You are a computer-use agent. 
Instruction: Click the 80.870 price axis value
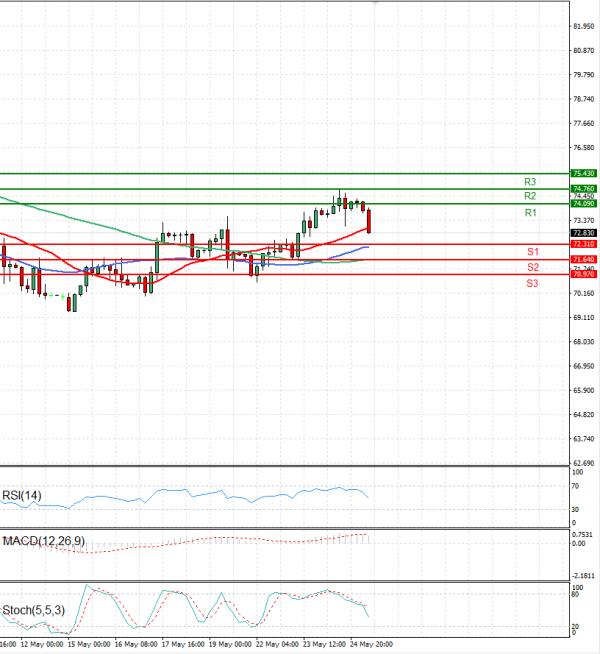tap(584, 50)
